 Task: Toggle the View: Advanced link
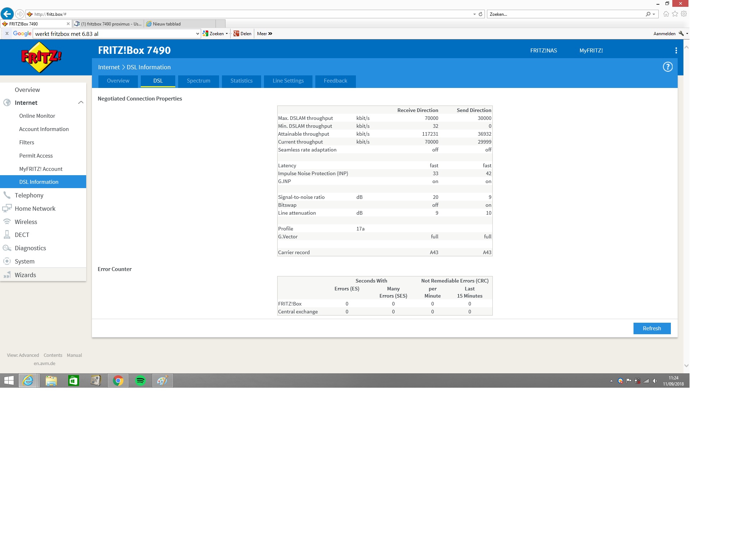(x=23, y=355)
